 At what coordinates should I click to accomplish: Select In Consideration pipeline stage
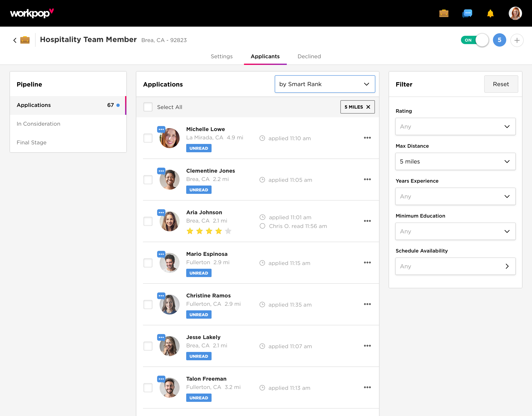point(38,124)
